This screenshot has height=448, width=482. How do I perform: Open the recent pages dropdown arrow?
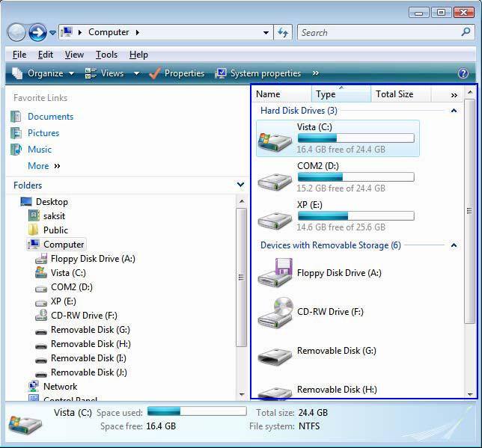52,32
